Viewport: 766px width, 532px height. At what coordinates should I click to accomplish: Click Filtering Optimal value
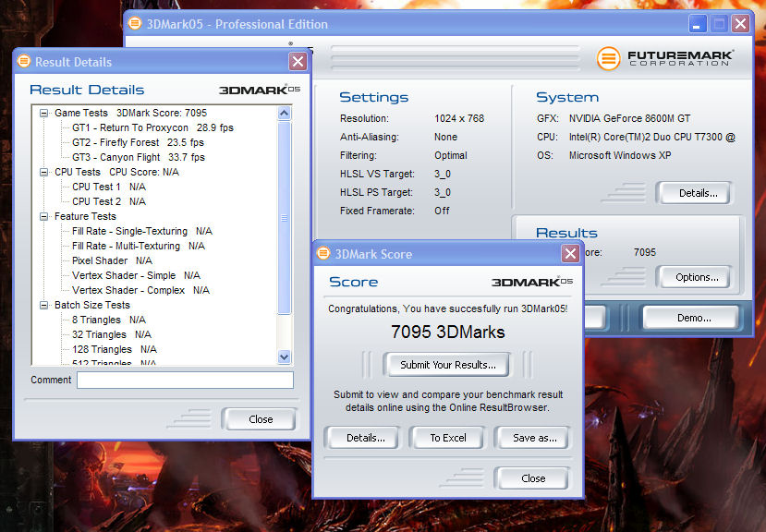(450, 155)
